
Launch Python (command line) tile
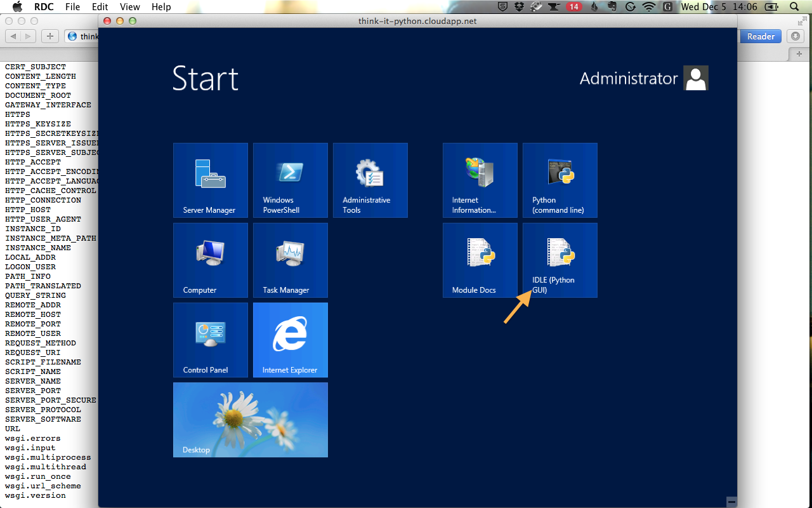click(x=560, y=180)
